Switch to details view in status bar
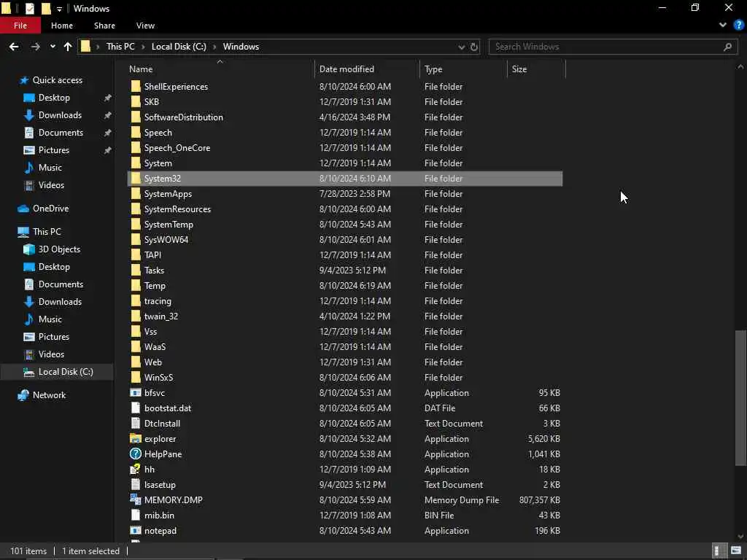Screen dimensions: 747x560 pyautogui.click(x=717, y=551)
